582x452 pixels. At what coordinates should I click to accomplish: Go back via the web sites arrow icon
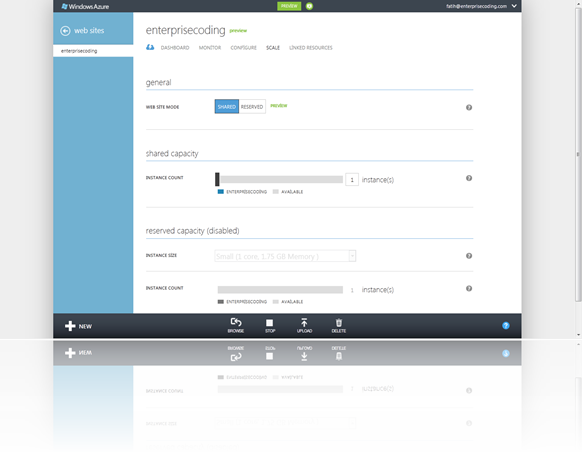click(x=65, y=31)
